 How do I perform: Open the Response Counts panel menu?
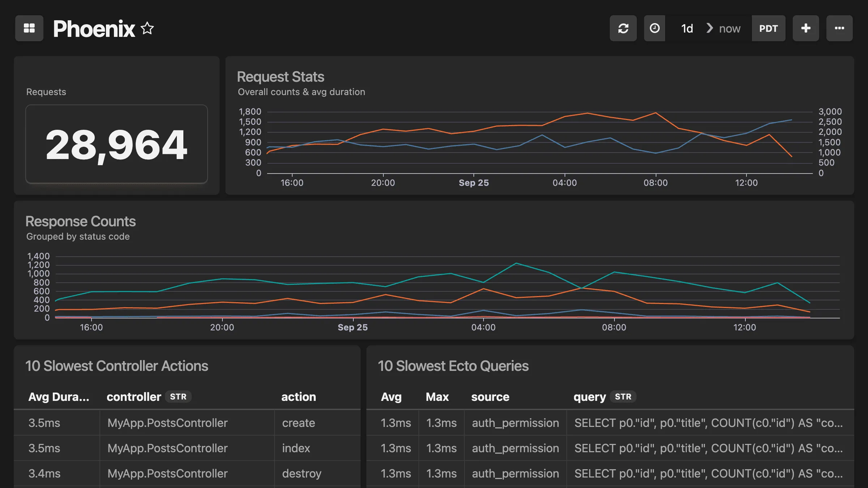coord(81,221)
